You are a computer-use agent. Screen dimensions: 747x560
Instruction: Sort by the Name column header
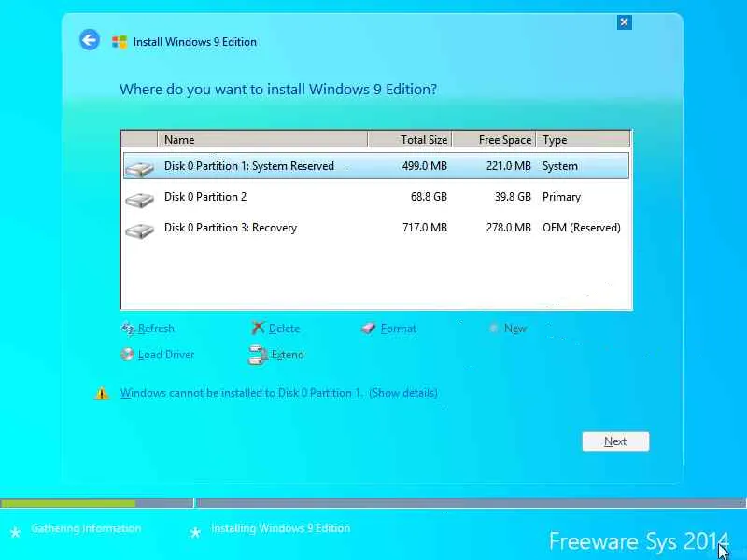point(262,139)
